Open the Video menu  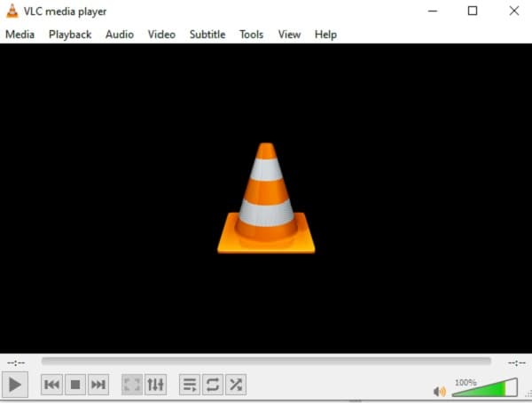pos(161,35)
